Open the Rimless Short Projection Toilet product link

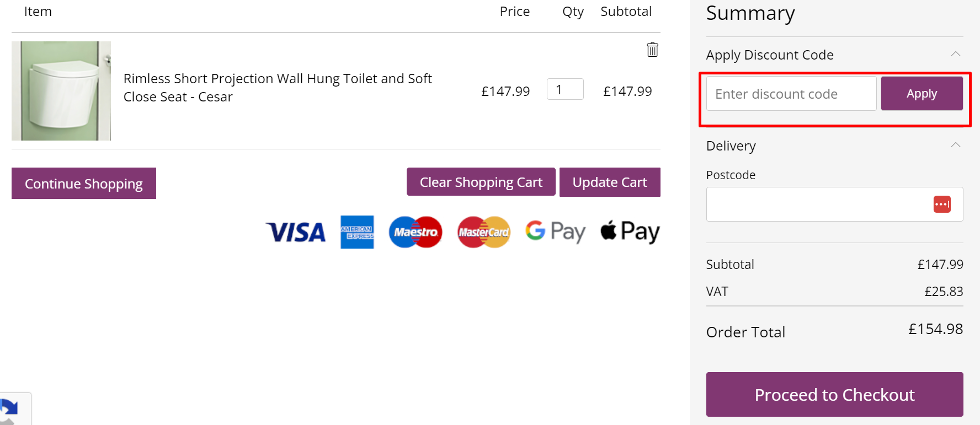pos(278,87)
